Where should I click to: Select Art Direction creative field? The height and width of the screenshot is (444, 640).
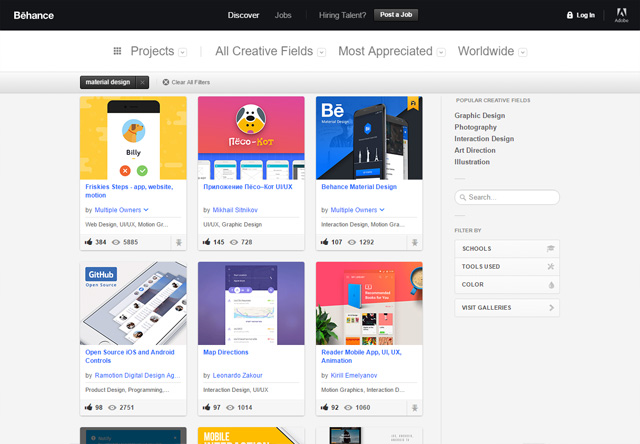click(x=475, y=150)
